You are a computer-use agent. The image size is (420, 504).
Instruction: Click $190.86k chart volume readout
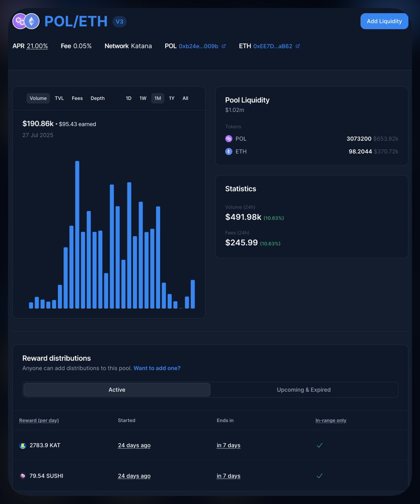click(38, 124)
